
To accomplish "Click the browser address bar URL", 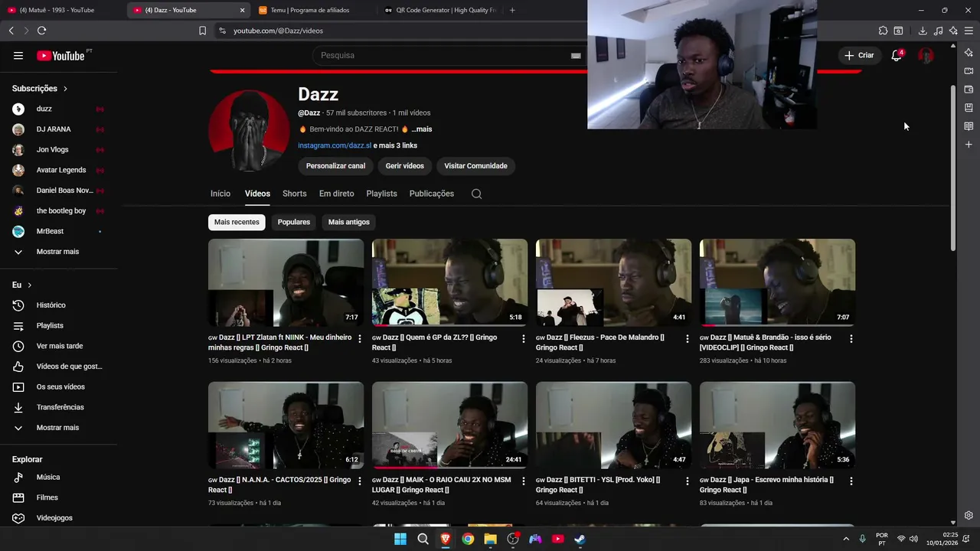I will pos(278,31).
